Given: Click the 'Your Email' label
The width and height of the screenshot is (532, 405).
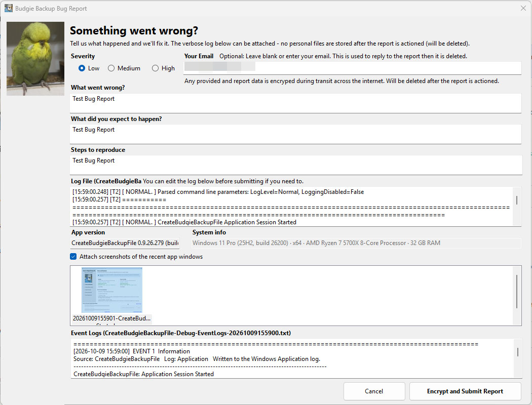Looking at the screenshot, I should coord(199,56).
